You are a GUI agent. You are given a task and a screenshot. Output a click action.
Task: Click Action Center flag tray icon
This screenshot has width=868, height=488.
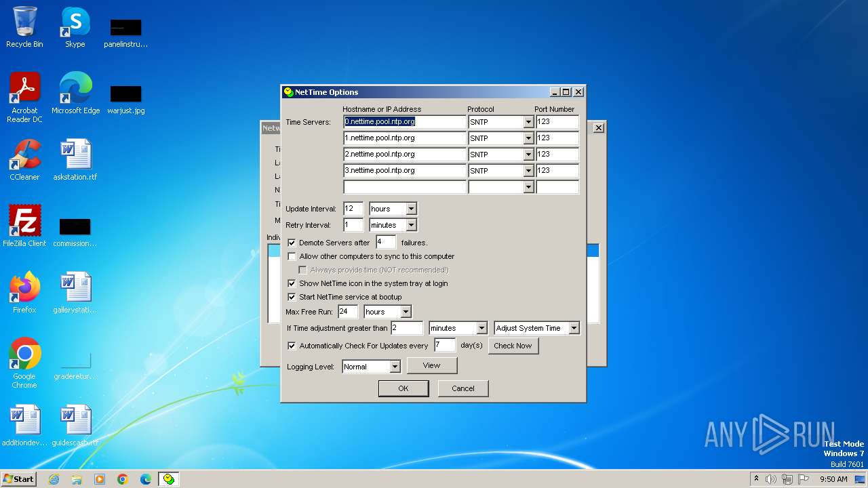[x=804, y=479]
